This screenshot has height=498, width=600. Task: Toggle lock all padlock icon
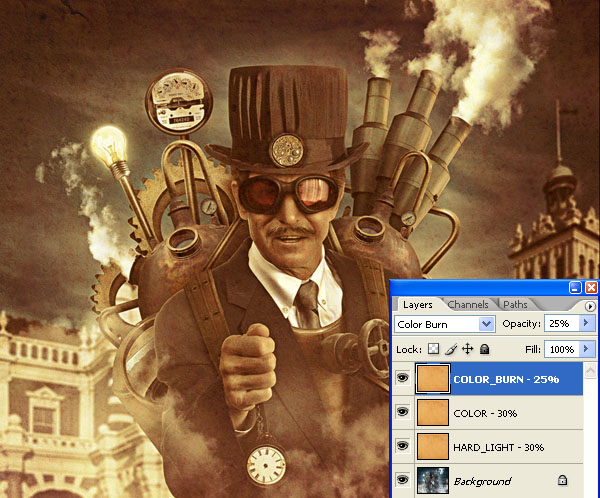point(484,349)
